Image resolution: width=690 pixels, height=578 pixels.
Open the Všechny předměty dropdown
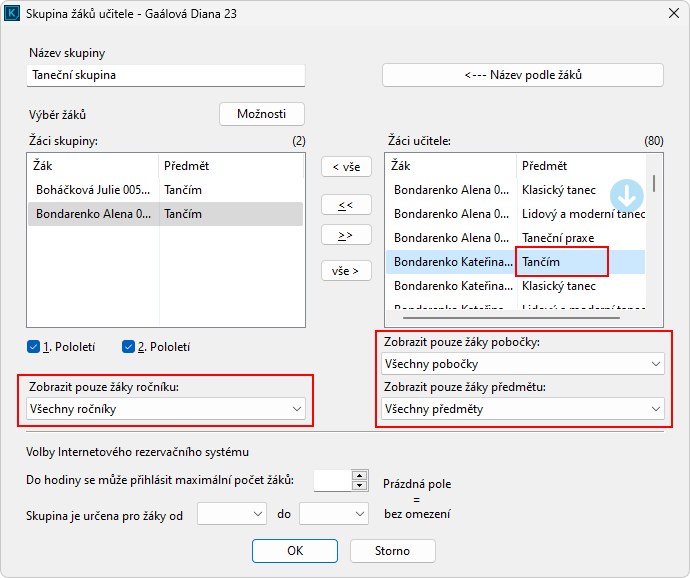click(523, 408)
